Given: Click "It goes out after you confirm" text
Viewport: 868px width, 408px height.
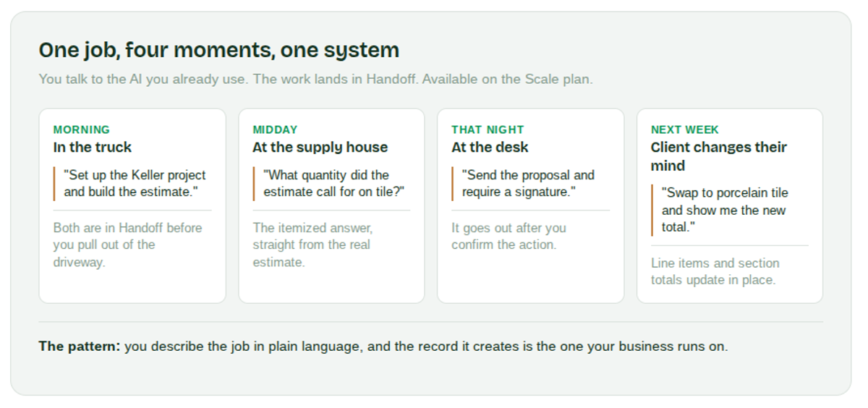Looking at the screenshot, I should (x=509, y=236).
